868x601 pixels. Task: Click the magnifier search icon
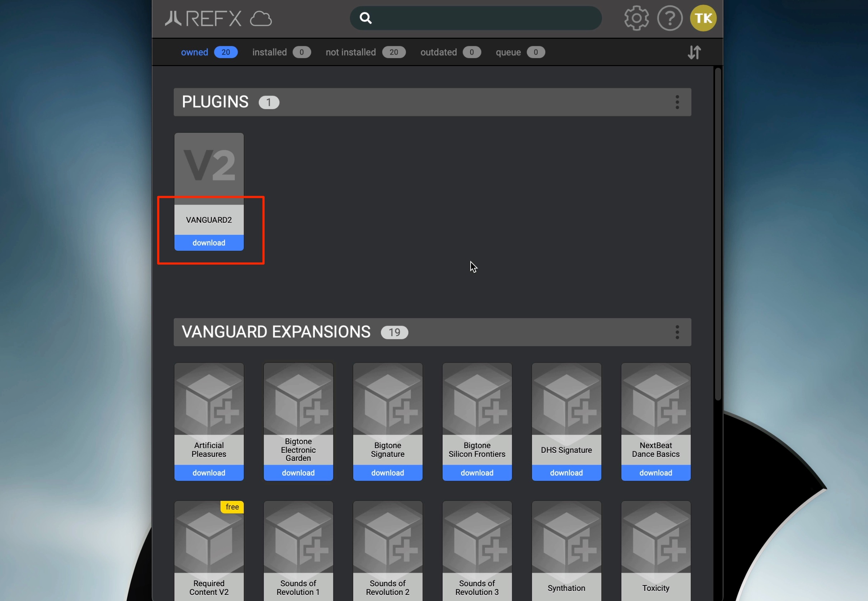tap(365, 18)
